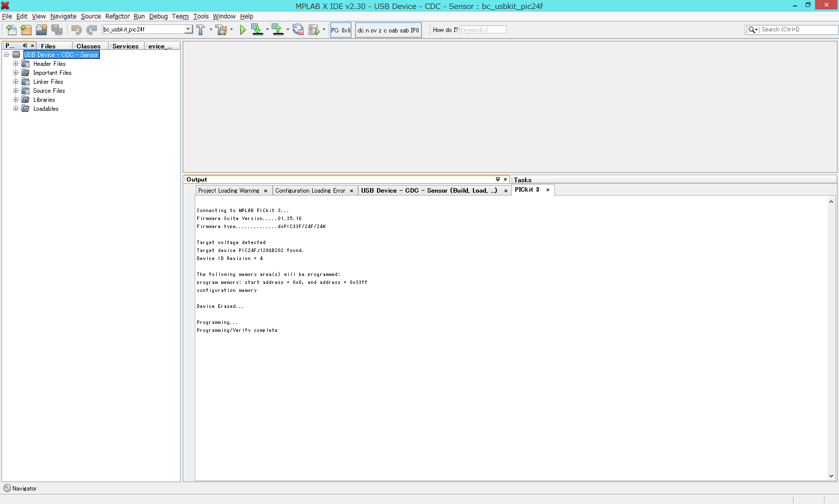This screenshot has height=504, width=839.
Task: Click the Open Project folder icon
Action: click(41, 30)
